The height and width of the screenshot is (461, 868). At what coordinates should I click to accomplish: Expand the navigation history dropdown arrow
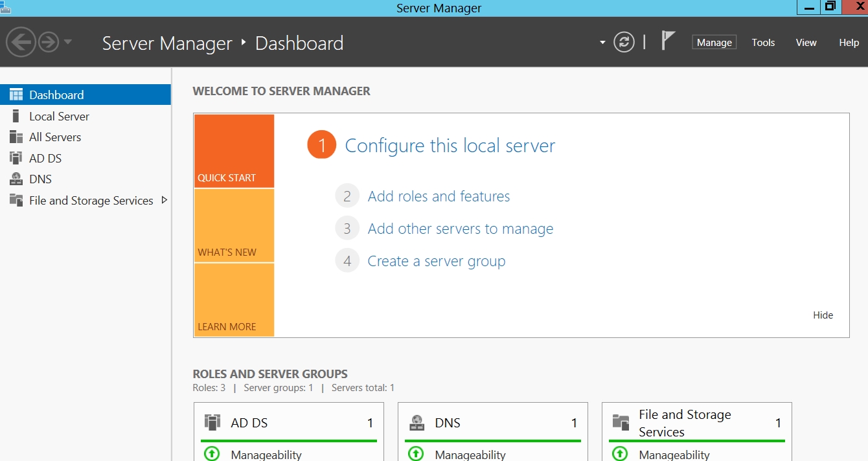[68, 43]
